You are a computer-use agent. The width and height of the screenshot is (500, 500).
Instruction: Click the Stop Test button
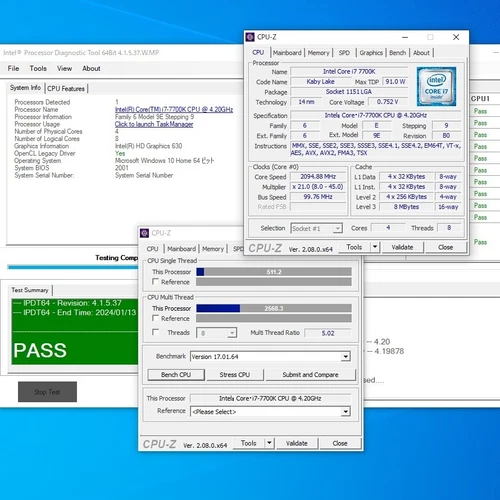click(x=47, y=392)
